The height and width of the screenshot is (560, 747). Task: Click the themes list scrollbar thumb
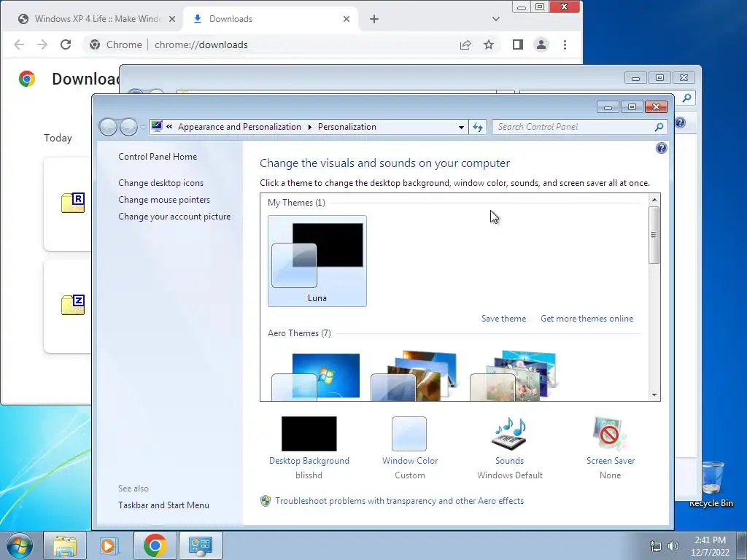pyautogui.click(x=654, y=234)
